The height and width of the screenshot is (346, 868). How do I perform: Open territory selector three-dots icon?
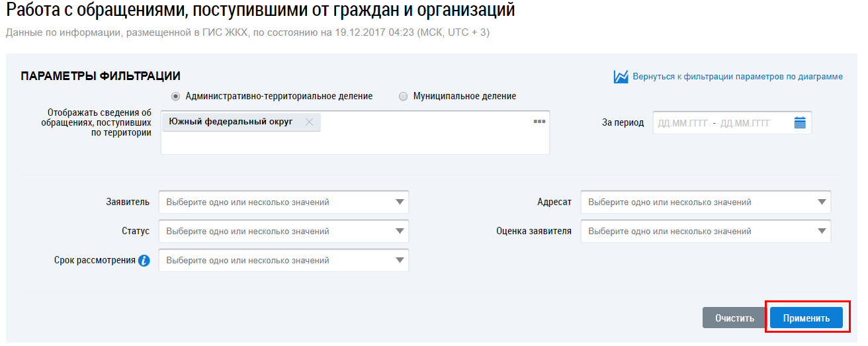(x=539, y=122)
